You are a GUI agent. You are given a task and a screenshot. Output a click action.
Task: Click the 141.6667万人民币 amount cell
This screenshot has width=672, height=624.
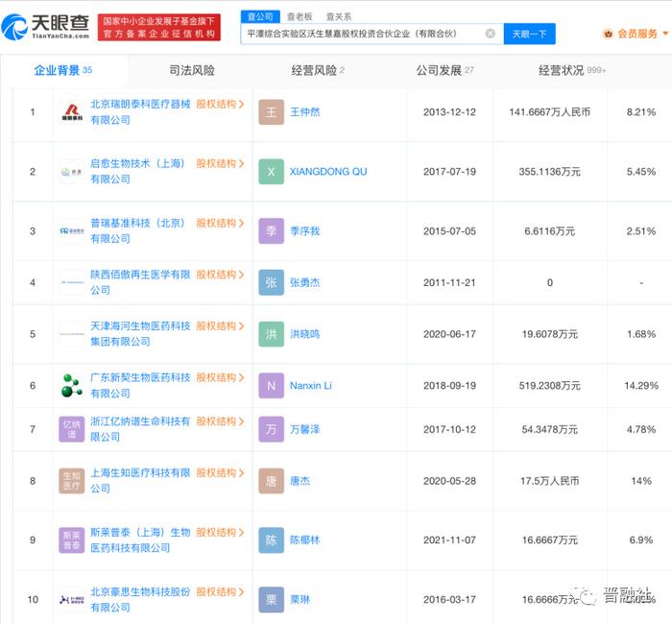(x=549, y=112)
